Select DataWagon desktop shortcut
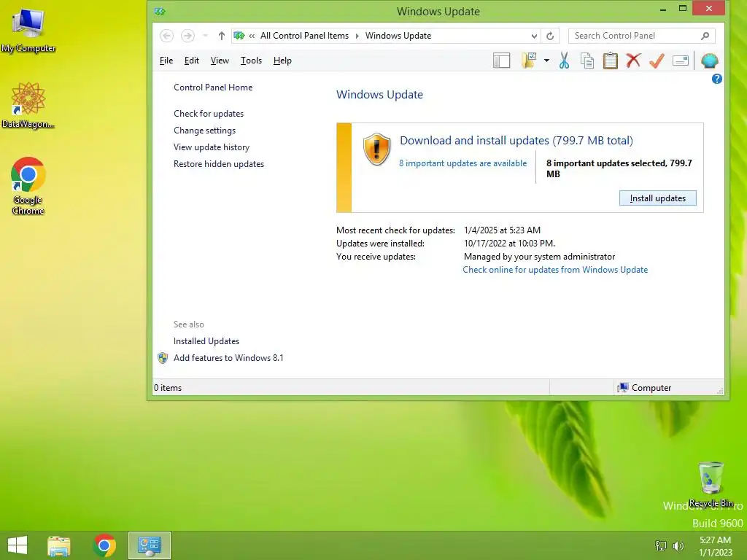This screenshot has height=560, width=747. (x=28, y=105)
